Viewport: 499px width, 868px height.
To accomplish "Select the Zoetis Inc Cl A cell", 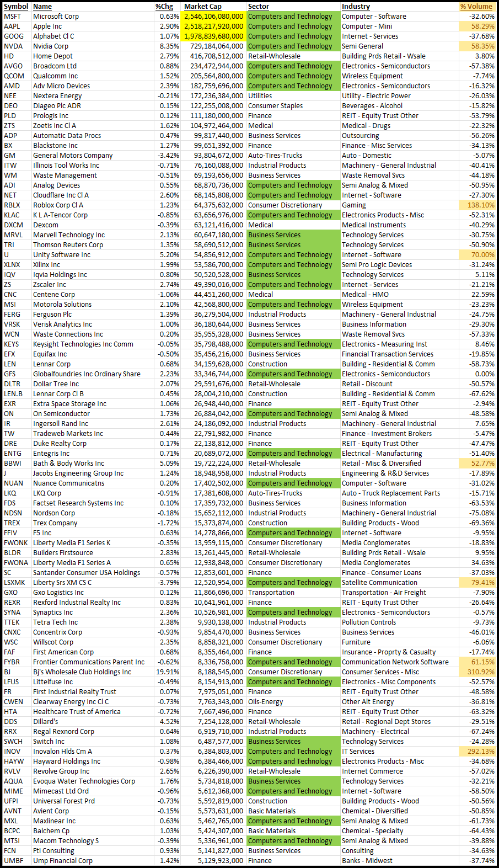I will [x=55, y=126].
